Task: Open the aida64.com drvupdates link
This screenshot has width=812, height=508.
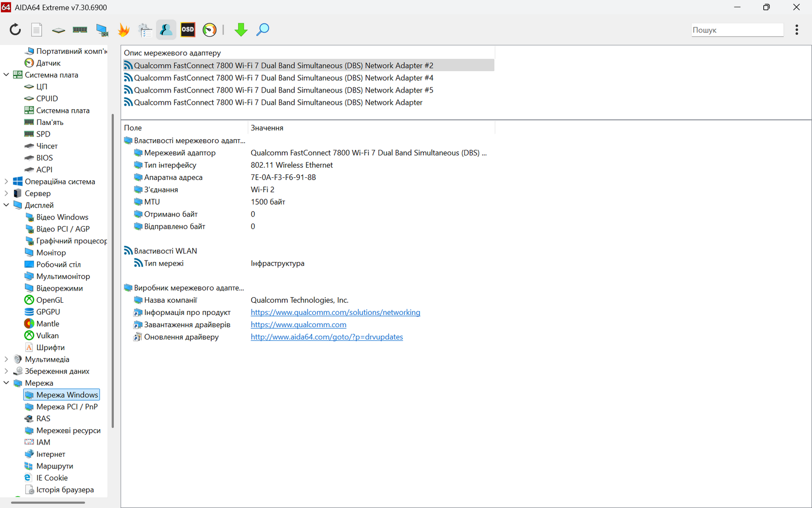Action: (x=327, y=337)
